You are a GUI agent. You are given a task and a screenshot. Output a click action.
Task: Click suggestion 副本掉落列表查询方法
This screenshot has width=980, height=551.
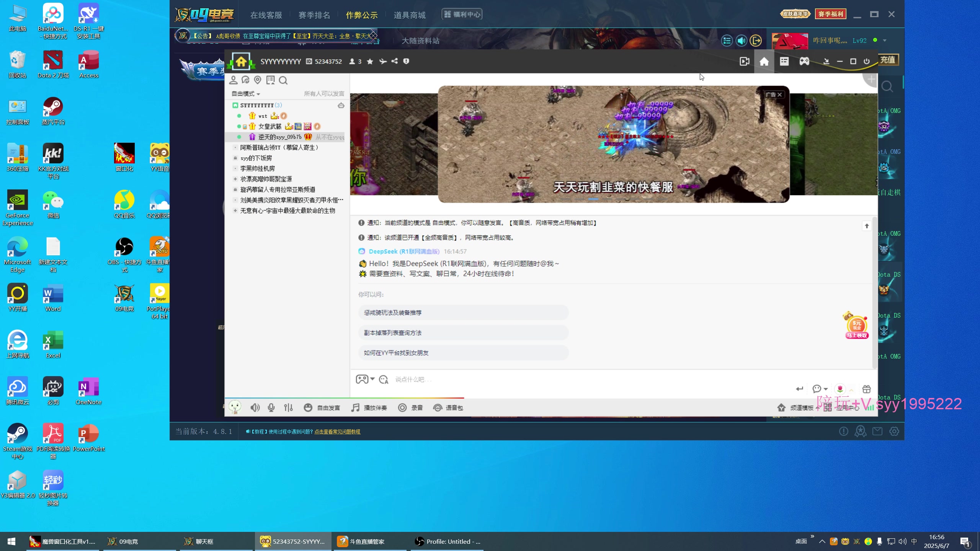[x=463, y=333]
